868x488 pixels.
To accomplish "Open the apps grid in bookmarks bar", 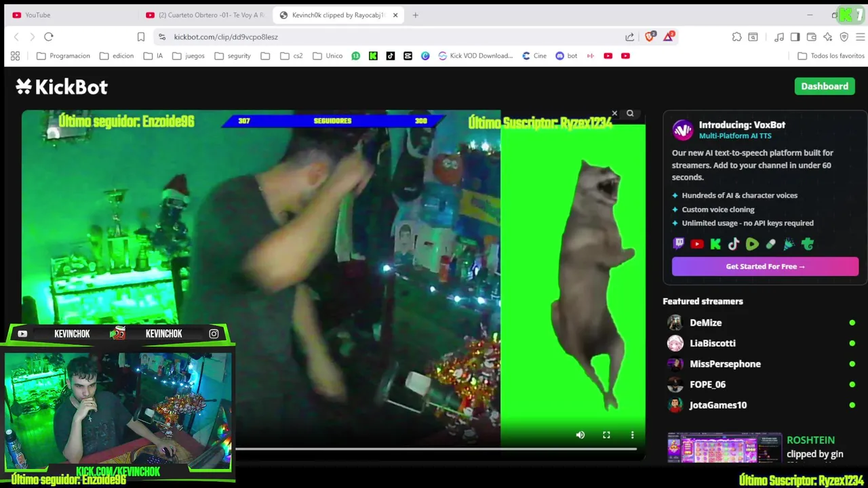I will [x=15, y=56].
